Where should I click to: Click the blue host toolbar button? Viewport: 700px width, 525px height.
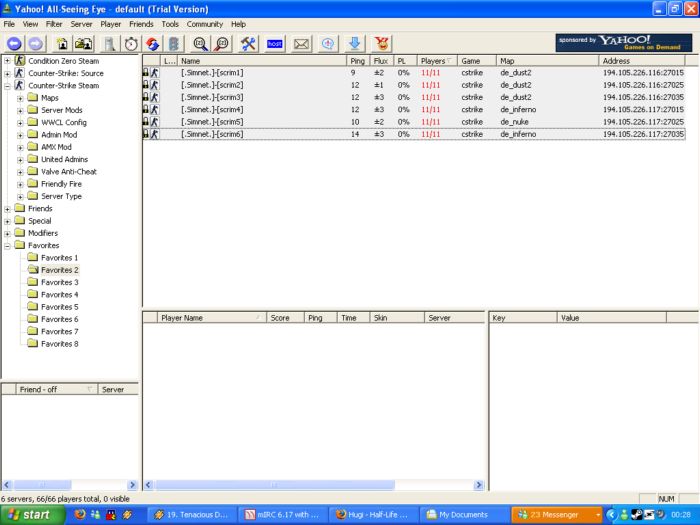275,44
